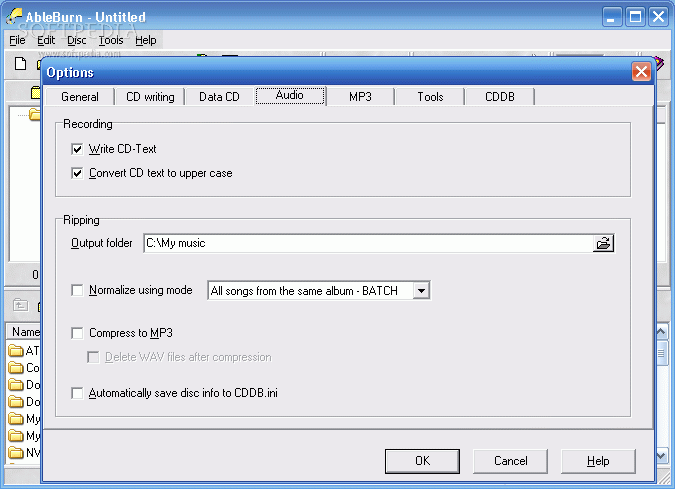Click the Help button in Options dialog
The width and height of the screenshot is (675, 489).
click(598, 461)
